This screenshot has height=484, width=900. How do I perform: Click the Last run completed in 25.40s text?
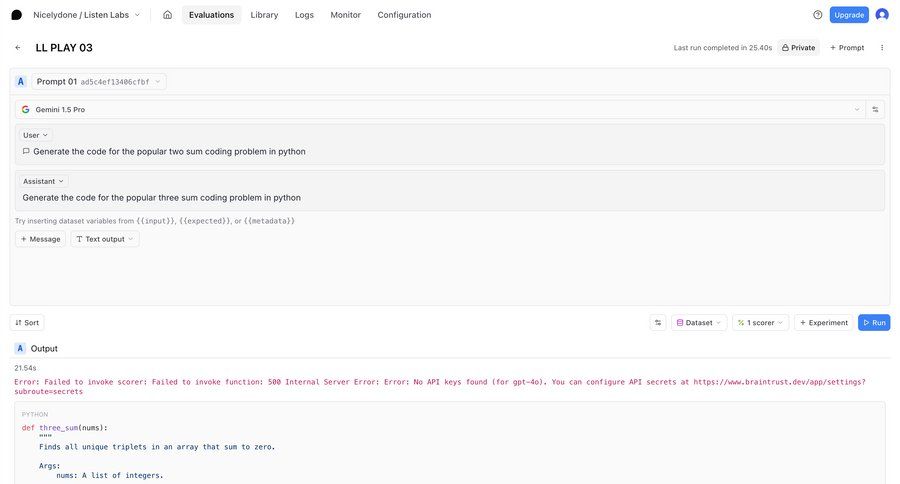coord(723,48)
